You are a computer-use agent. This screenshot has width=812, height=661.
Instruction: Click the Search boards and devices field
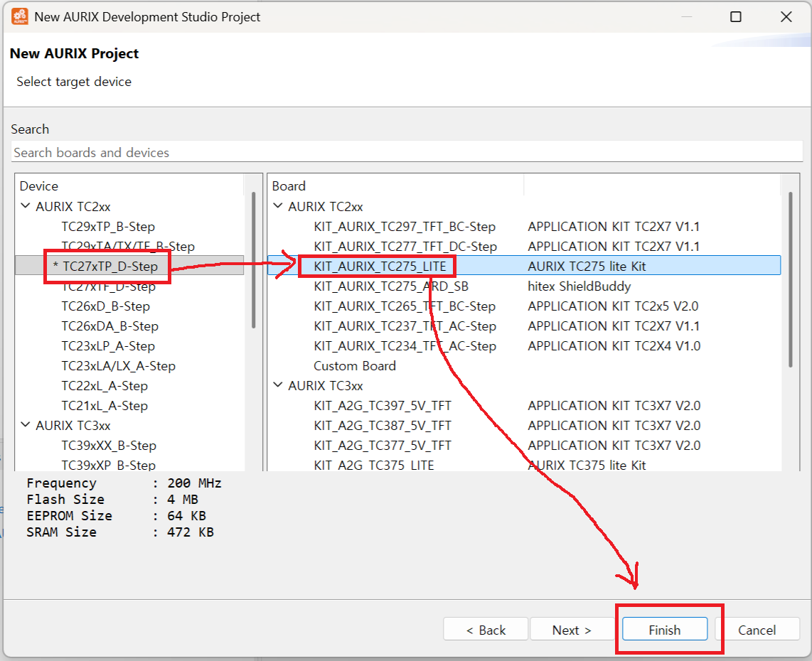[x=406, y=153]
